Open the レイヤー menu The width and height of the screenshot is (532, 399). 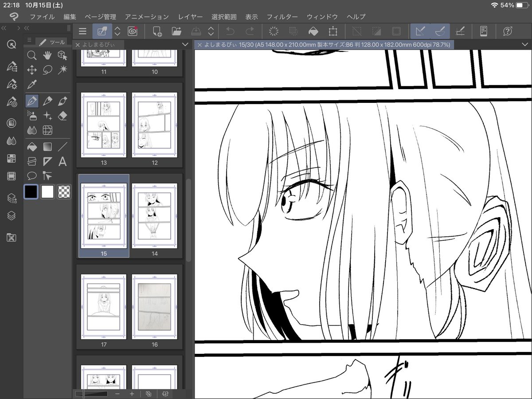click(x=190, y=17)
